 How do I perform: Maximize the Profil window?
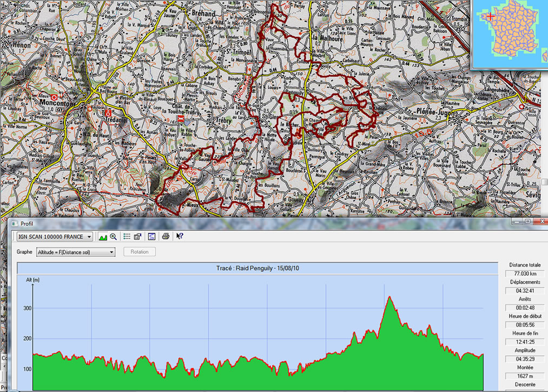(528, 222)
